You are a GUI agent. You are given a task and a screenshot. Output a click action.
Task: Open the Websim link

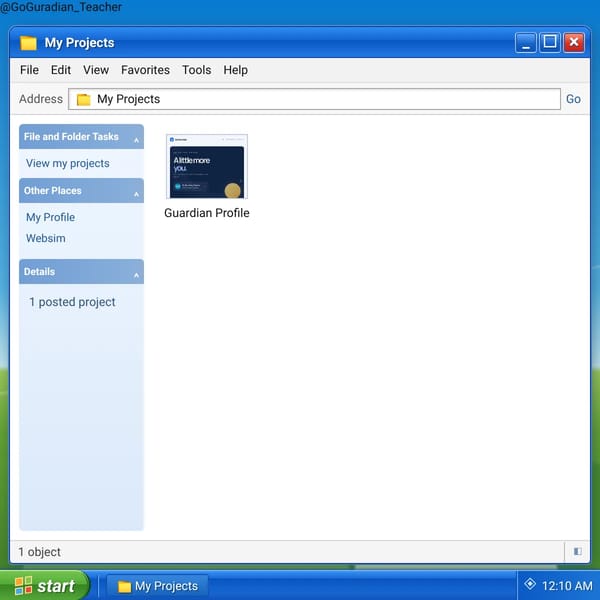pyautogui.click(x=46, y=238)
